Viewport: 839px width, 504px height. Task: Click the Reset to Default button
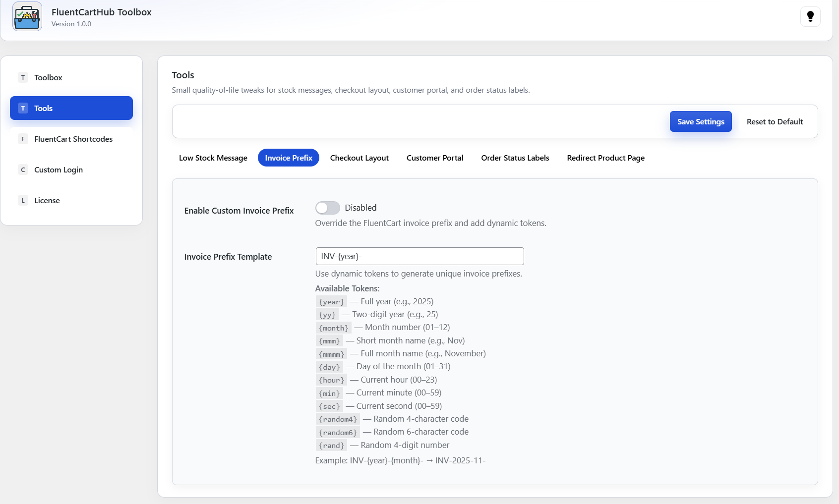point(775,122)
